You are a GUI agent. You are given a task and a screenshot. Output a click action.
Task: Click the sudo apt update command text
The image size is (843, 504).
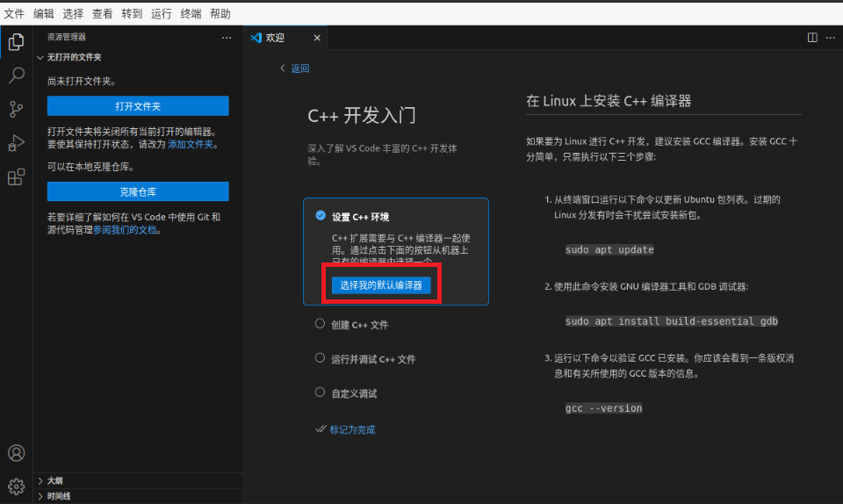[x=609, y=249]
